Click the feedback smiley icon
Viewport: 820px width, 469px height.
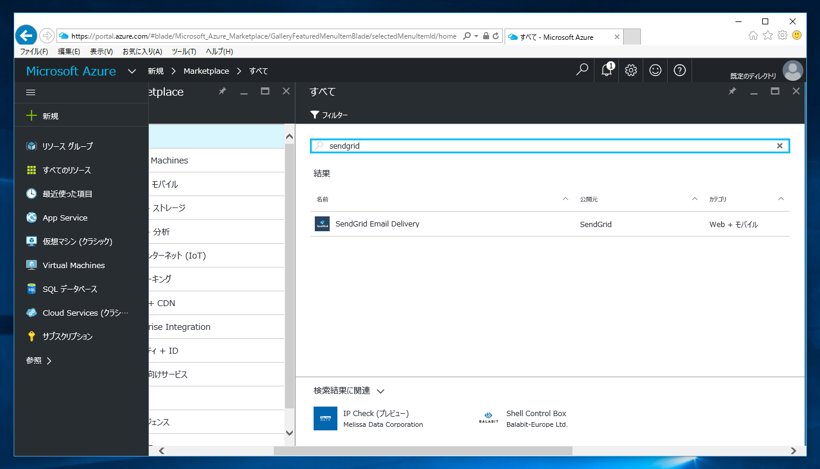(x=655, y=71)
